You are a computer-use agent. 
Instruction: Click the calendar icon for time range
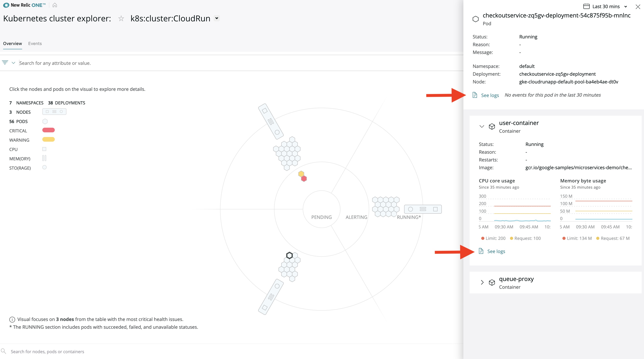(x=586, y=6)
